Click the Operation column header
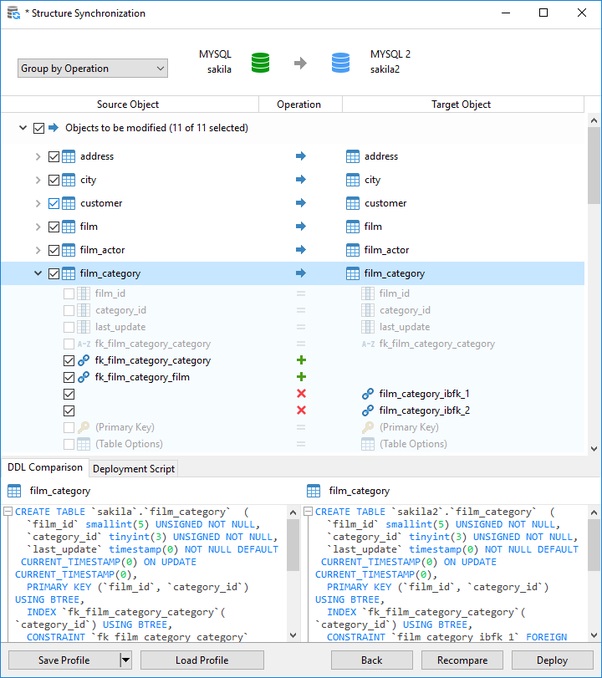The image size is (602, 678). point(299,104)
